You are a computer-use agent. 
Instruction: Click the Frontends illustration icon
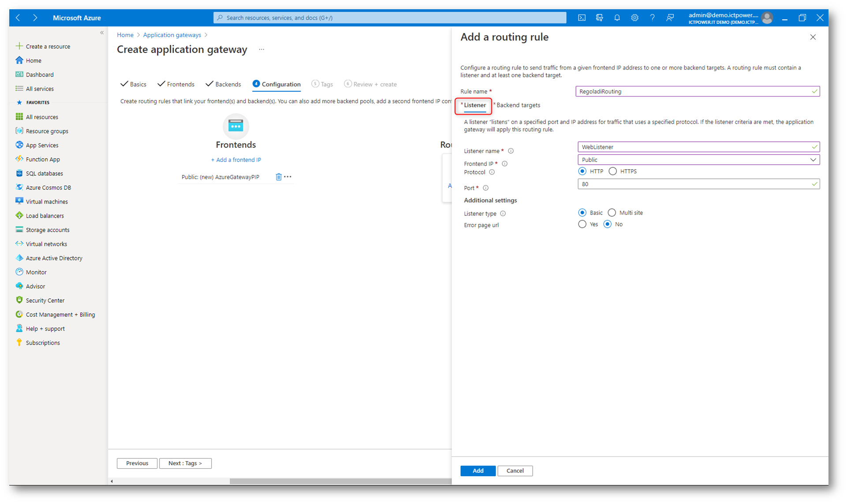(236, 126)
